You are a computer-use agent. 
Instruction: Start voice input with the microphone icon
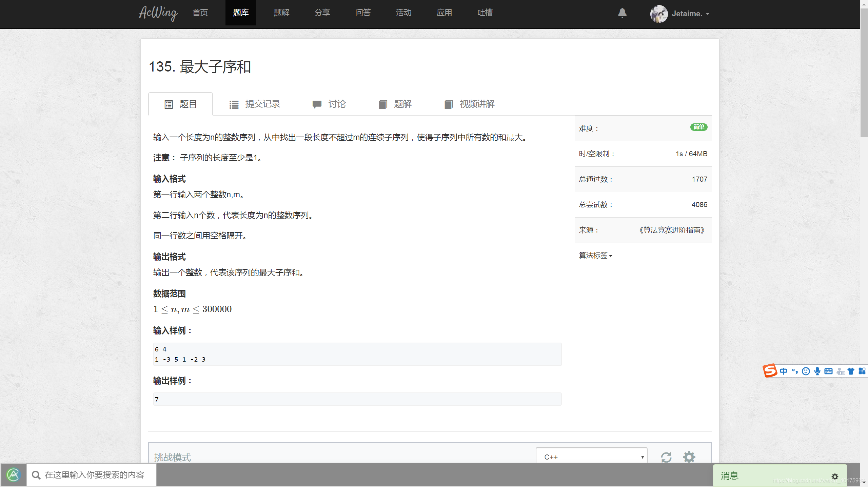click(x=817, y=371)
